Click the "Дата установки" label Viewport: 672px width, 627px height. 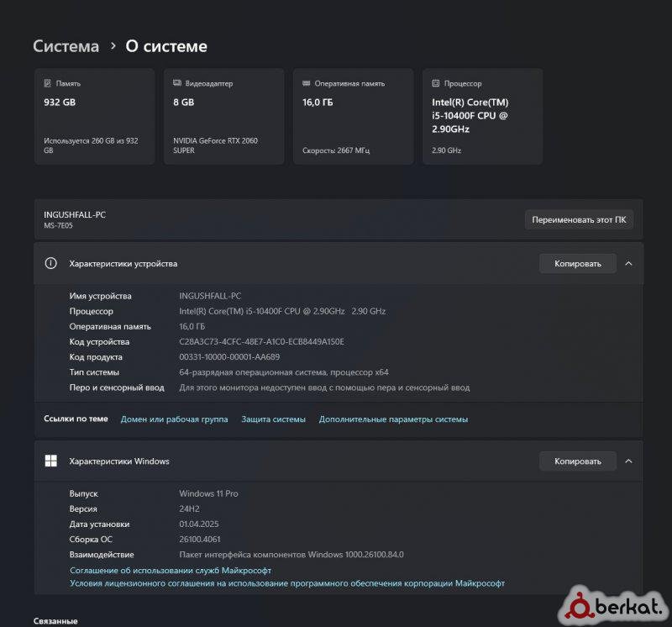(x=99, y=524)
